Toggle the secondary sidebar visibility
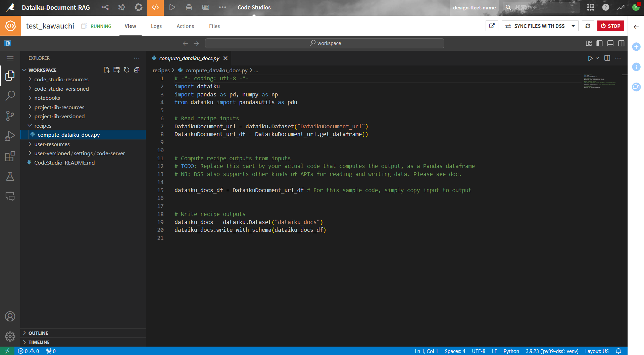644x355 pixels. tap(621, 43)
